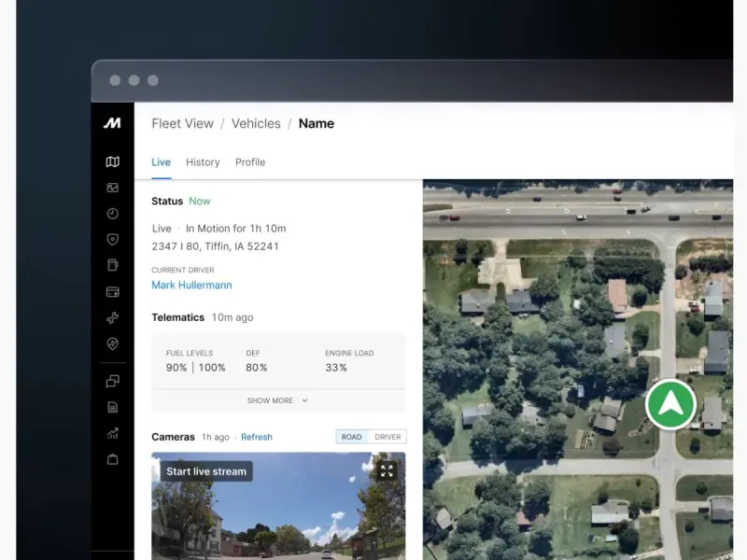Click the document icon in sidebar
747x560 pixels.
coord(112,407)
